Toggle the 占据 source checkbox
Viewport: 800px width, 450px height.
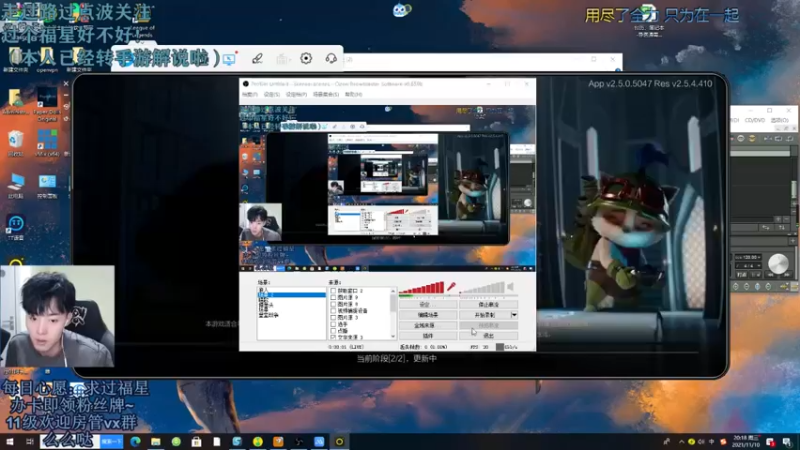(x=333, y=331)
